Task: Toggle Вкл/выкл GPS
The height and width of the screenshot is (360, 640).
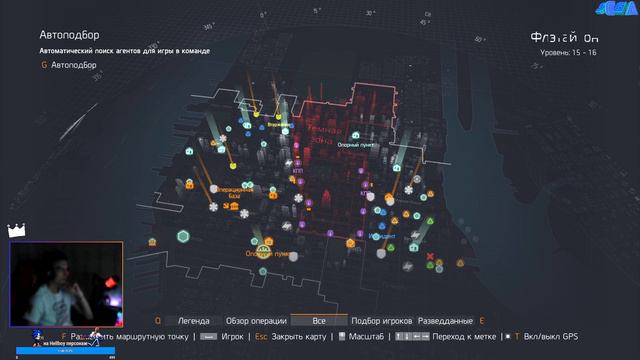Action: 542,337
